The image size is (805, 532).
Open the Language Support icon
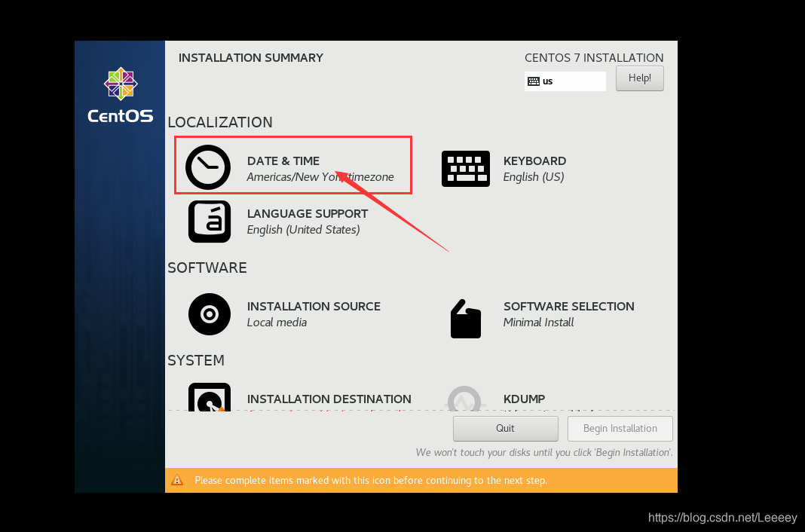(210, 222)
